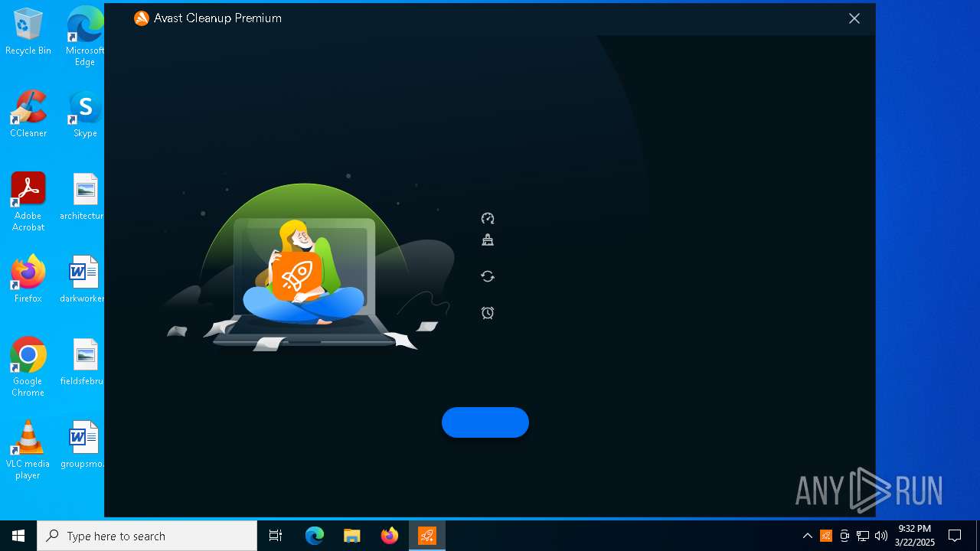
Task: Select VLC media player shortcut
Action: [x=28, y=450]
